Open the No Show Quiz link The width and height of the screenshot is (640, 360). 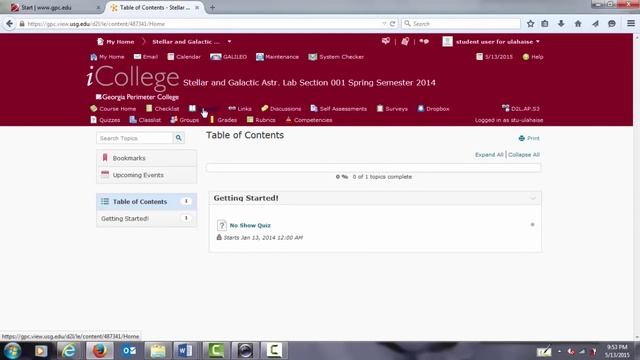point(250,225)
